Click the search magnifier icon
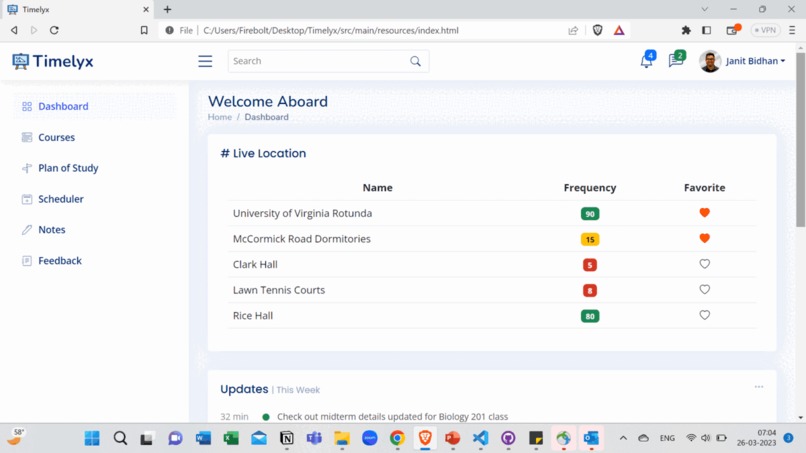Image resolution: width=806 pixels, height=453 pixels. point(415,61)
